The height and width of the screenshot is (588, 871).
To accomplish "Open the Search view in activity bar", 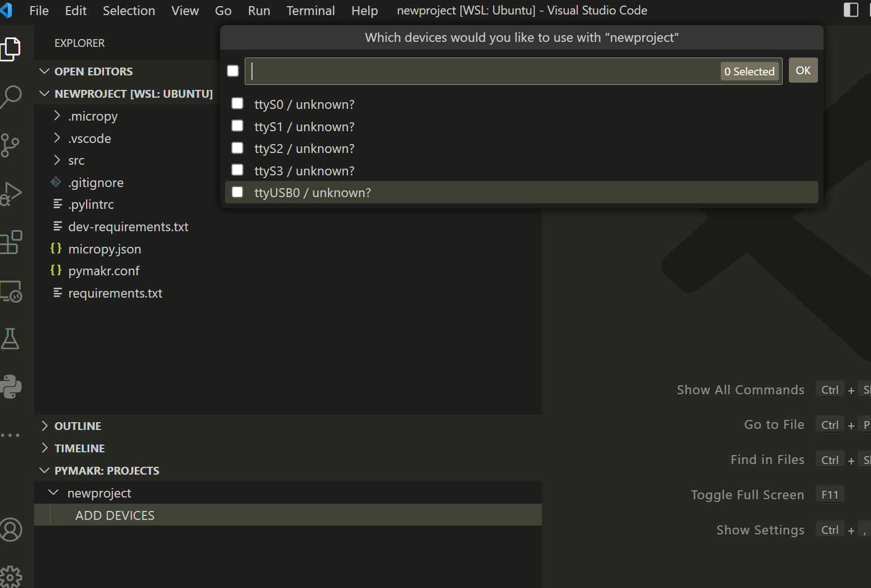I will tap(10, 97).
